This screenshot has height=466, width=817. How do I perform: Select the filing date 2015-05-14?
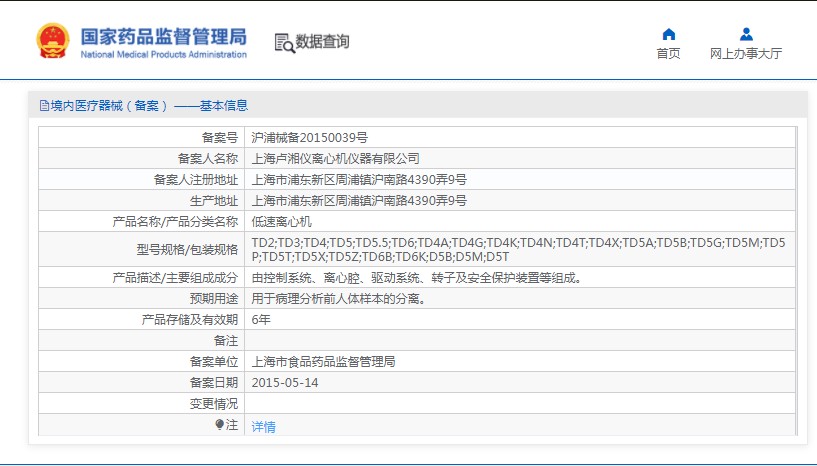click(285, 383)
